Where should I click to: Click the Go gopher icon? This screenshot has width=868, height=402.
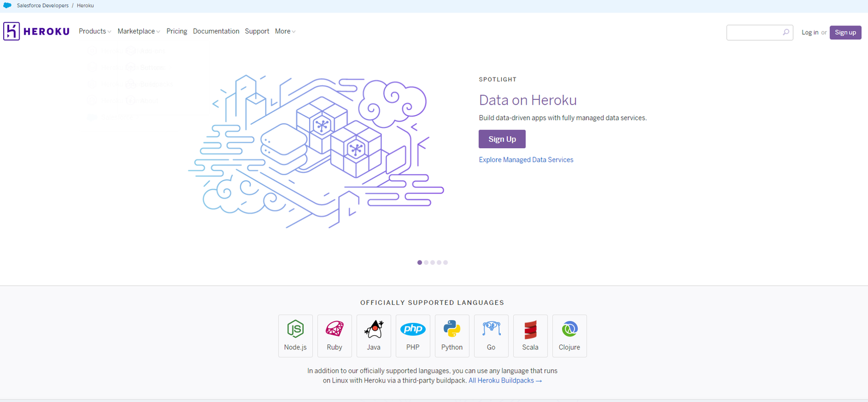(491, 329)
